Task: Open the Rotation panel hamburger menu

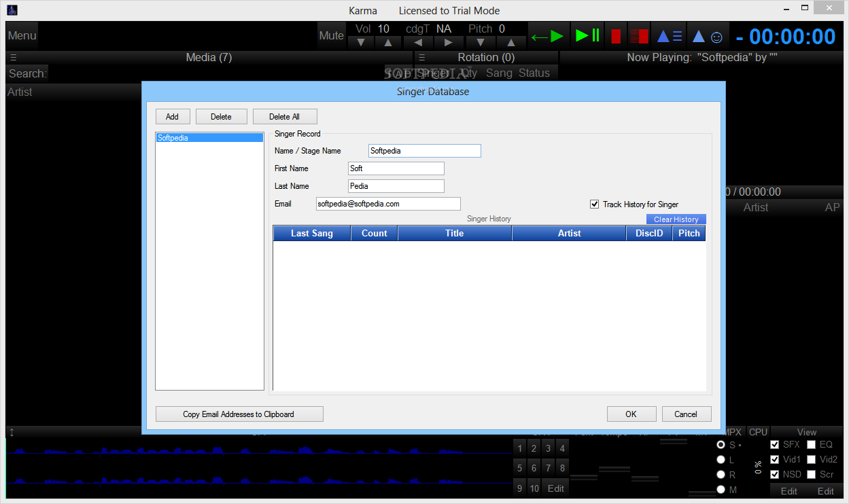Action: tap(421, 58)
